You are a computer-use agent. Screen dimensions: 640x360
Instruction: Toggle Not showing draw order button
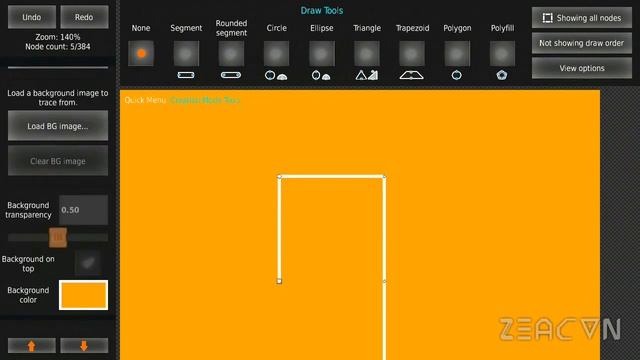[582, 43]
